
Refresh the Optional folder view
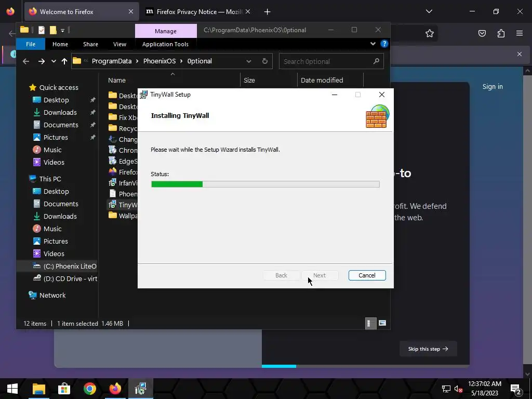point(264,61)
